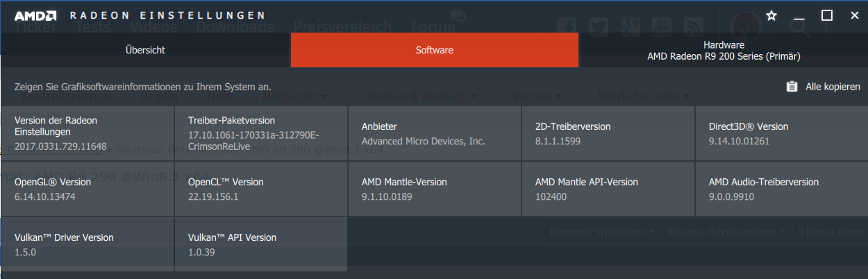Click the OpenGL Version tile
Screen dimensions: 868x279
point(87,189)
